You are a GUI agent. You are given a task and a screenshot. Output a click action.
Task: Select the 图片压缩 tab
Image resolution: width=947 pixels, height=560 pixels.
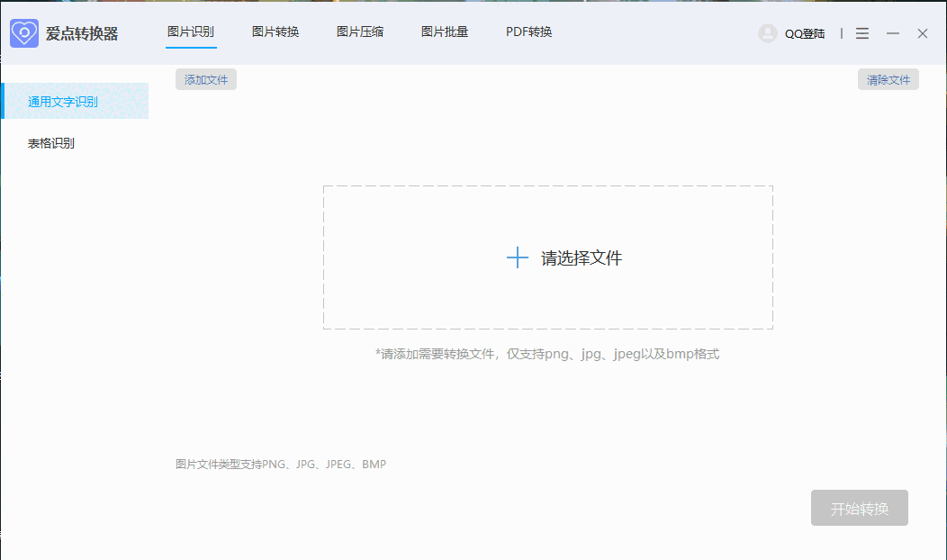pos(360,32)
